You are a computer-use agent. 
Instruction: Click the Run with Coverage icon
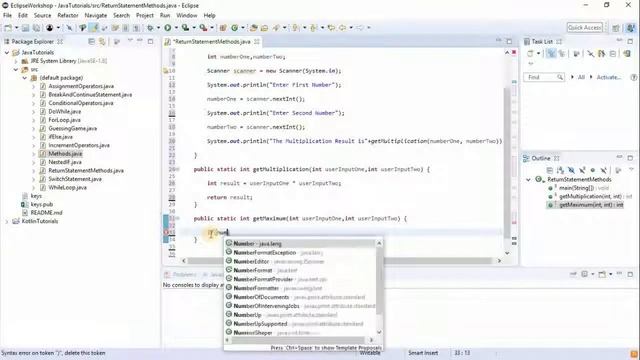pyautogui.click(x=185, y=28)
